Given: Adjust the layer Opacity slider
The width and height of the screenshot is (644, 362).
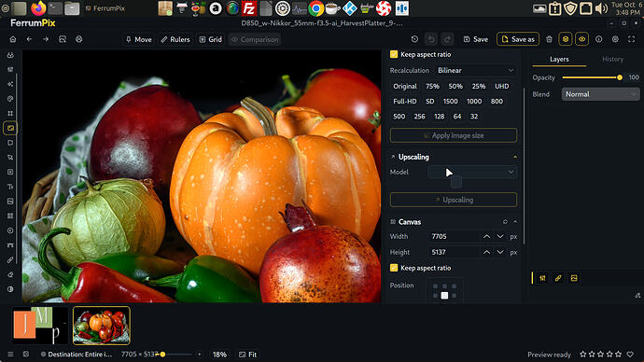Looking at the screenshot, I should pos(592,77).
